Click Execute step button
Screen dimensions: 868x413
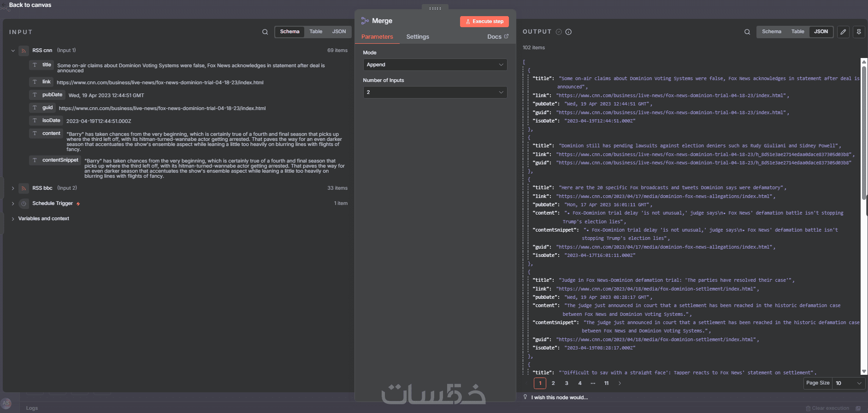tap(484, 21)
